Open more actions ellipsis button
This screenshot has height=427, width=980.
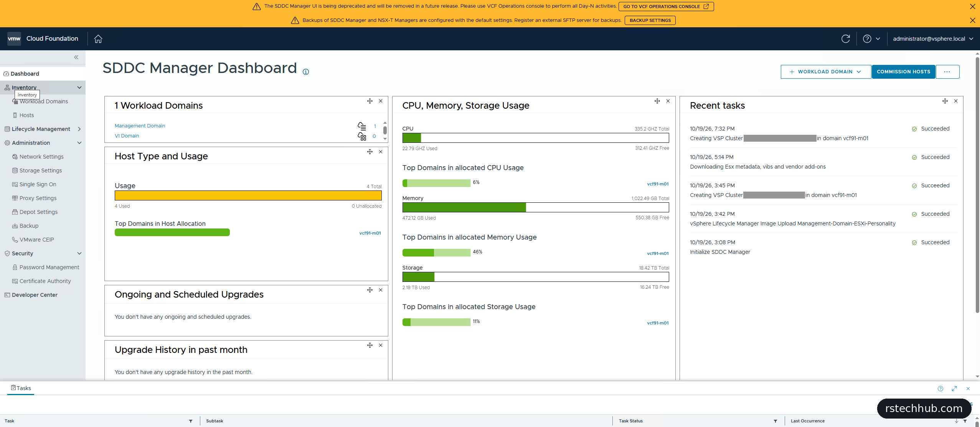pyautogui.click(x=947, y=72)
